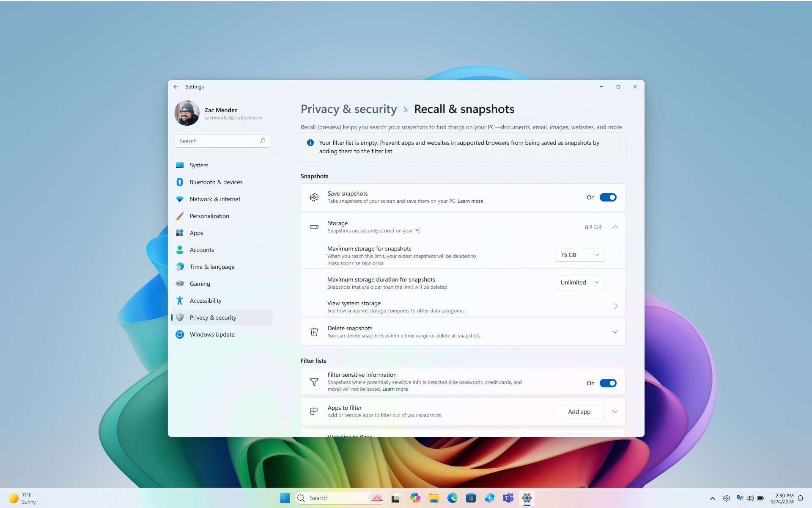
Task: Open Maximum storage for snapshots dropdown
Action: 579,254
